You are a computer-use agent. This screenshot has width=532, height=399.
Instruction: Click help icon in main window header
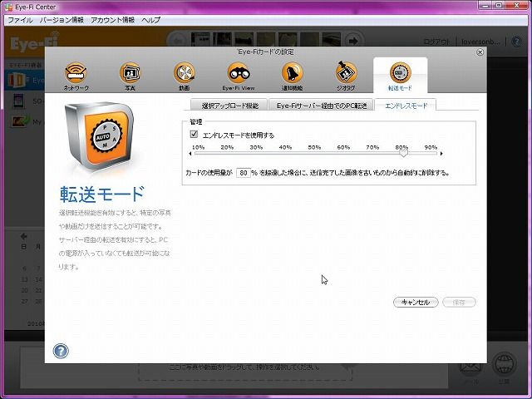click(x=516, y=42)
